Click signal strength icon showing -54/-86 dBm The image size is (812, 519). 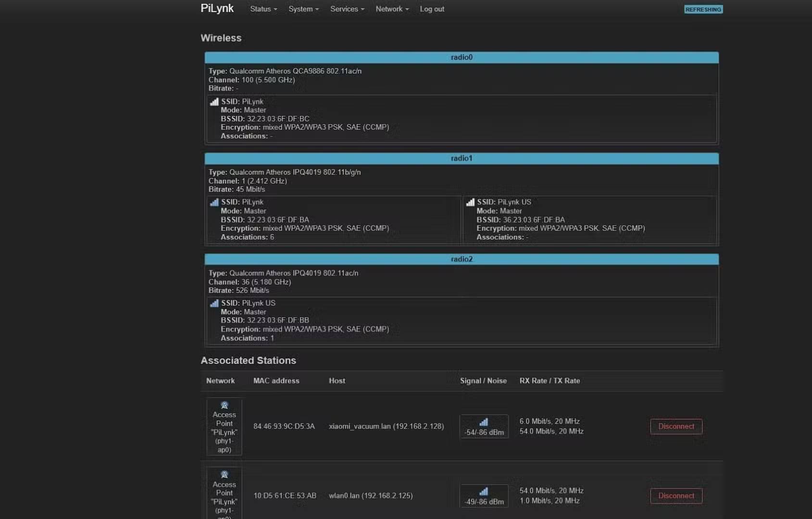pos(484,422)
